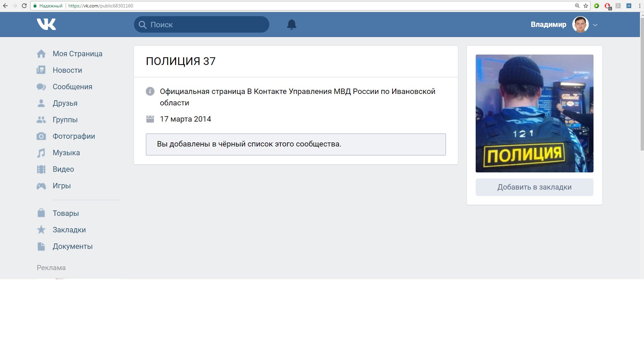The image size is (644, 363).
Task: Click the document icon beside Документы
Action: (x=41, y=246)
